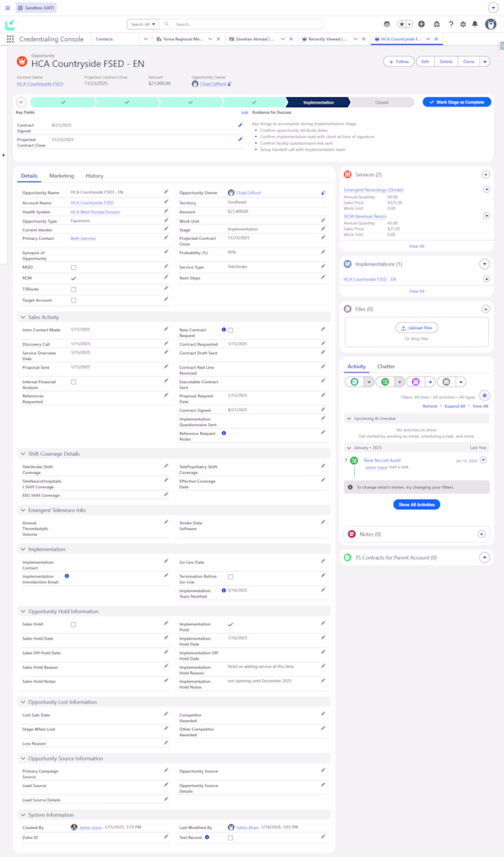Open the user avatar profile icon
The height and width of the screenshot is (857, 504).
click(x=490, y=24)
